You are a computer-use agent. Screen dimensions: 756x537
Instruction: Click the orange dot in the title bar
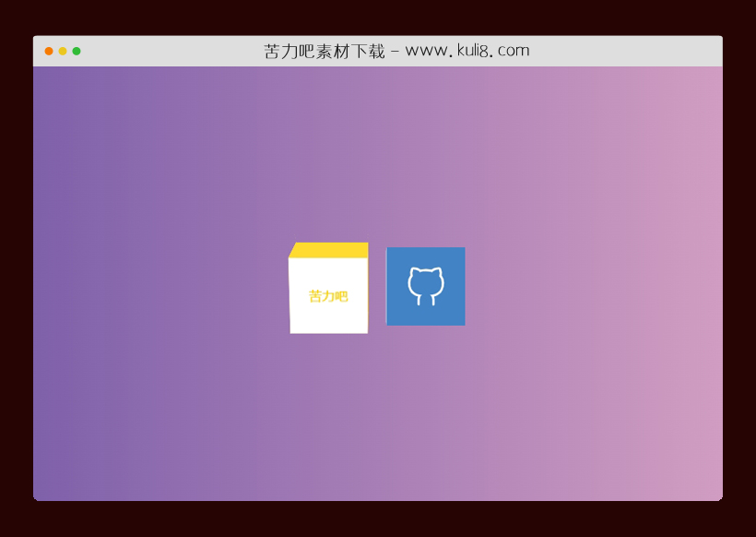[49, 51]
